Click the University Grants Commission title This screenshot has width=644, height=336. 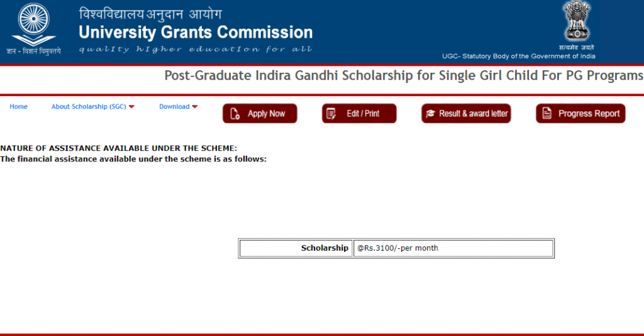(196, 33)
